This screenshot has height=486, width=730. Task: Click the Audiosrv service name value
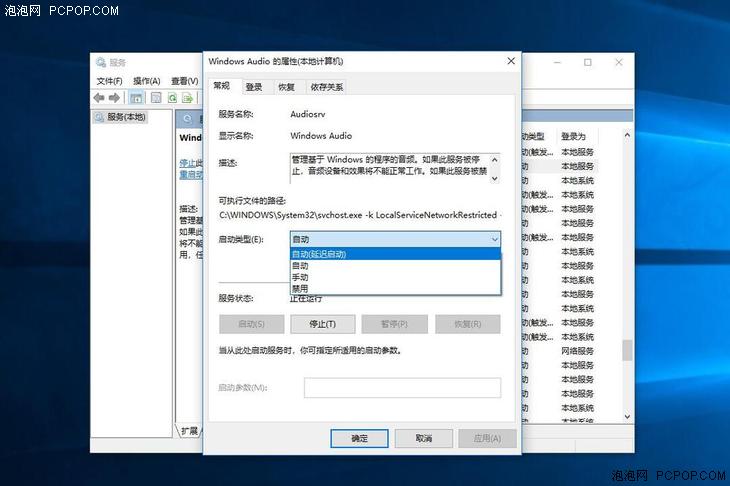[x=308, y=114]
